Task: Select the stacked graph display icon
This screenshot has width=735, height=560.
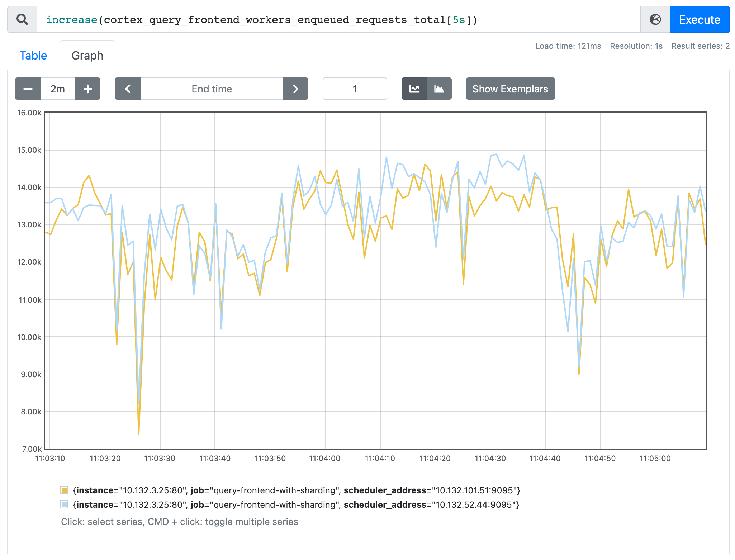Action: coord(439,89)
